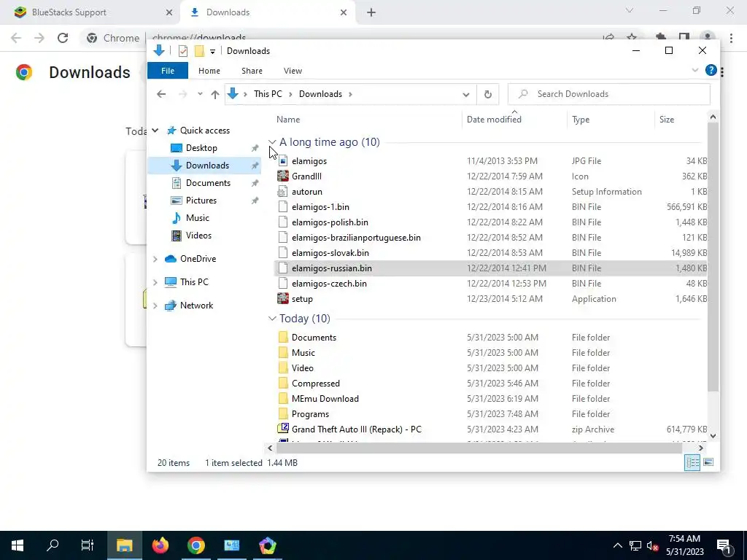The image size is (747, 560).
Task: Select Music in the navigation pane
Action: [197, 217]
